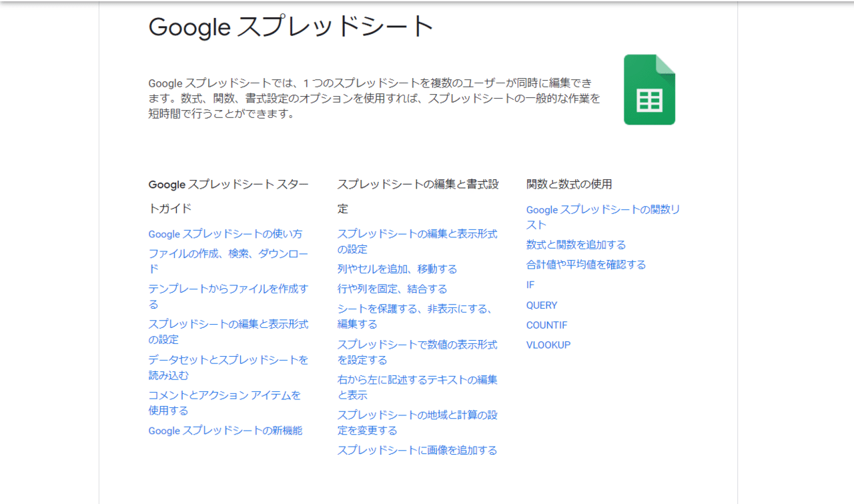Open 'スプレッドシートで数値の表示形式を設定する' link
This screenshot has width=854, height=504.
coord(417,352)
